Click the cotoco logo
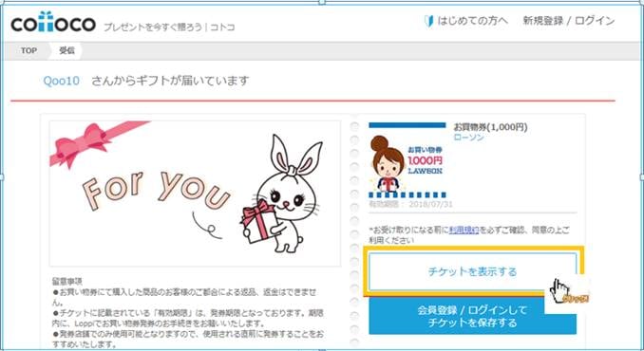The height and width of the screenshot is (351, 644). point(53,23)
